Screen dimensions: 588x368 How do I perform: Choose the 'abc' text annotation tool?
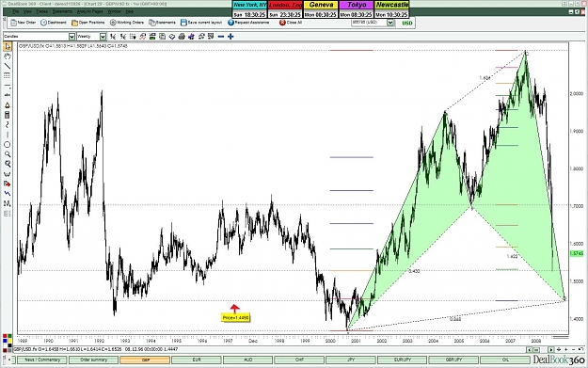click(x=8, y=95)
